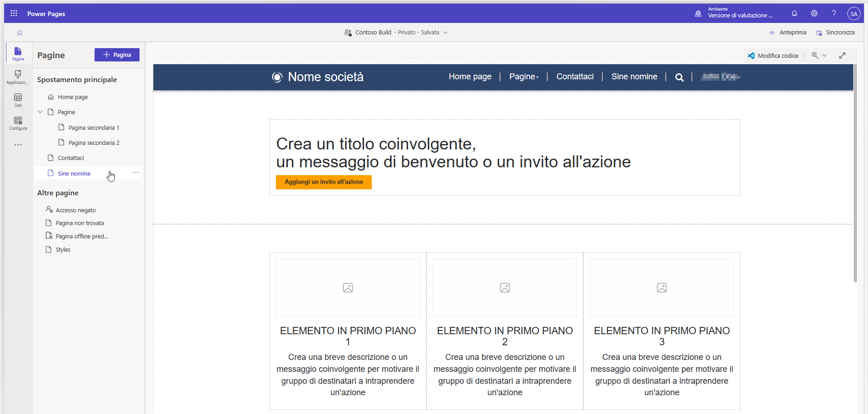Select Pagina secondaria 1
Image resolution: width=868 pixels, height=414 pixels.
coord(94,128)
